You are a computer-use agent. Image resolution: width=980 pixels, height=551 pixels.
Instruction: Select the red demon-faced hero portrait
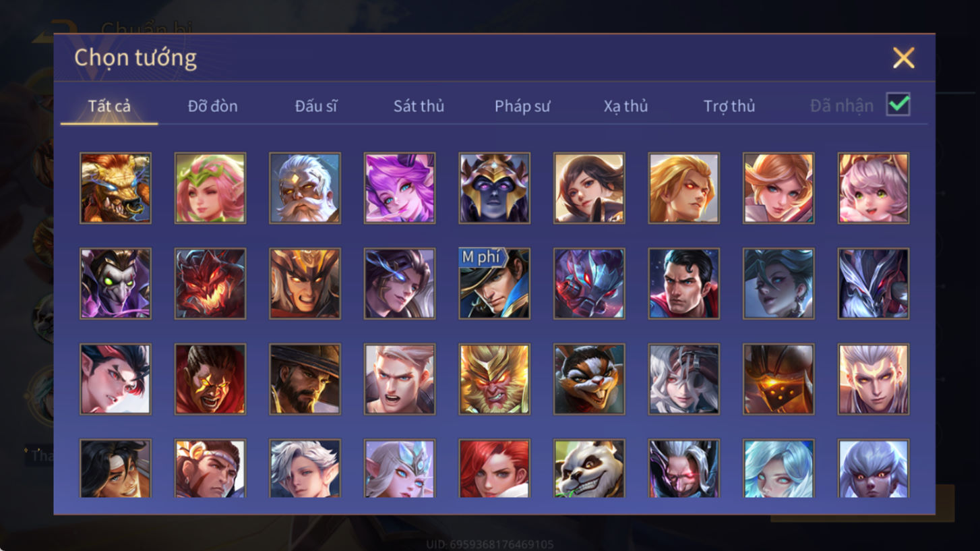210,283
